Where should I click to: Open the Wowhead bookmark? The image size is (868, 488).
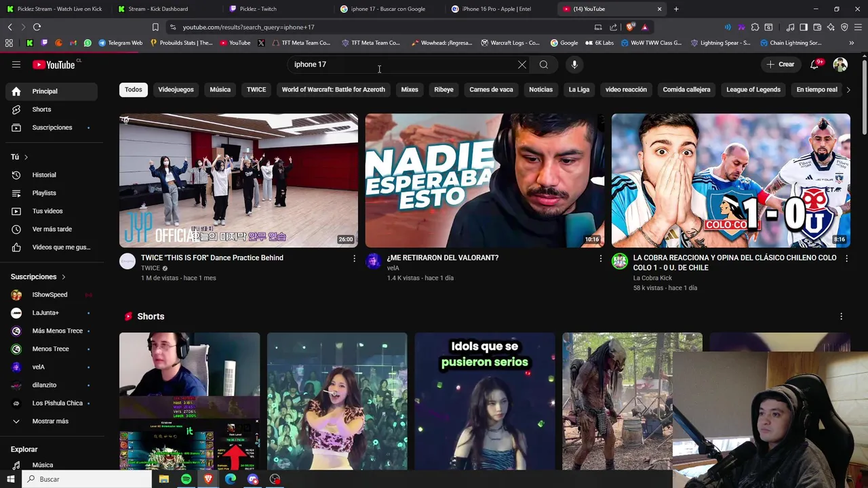(441, 43)
